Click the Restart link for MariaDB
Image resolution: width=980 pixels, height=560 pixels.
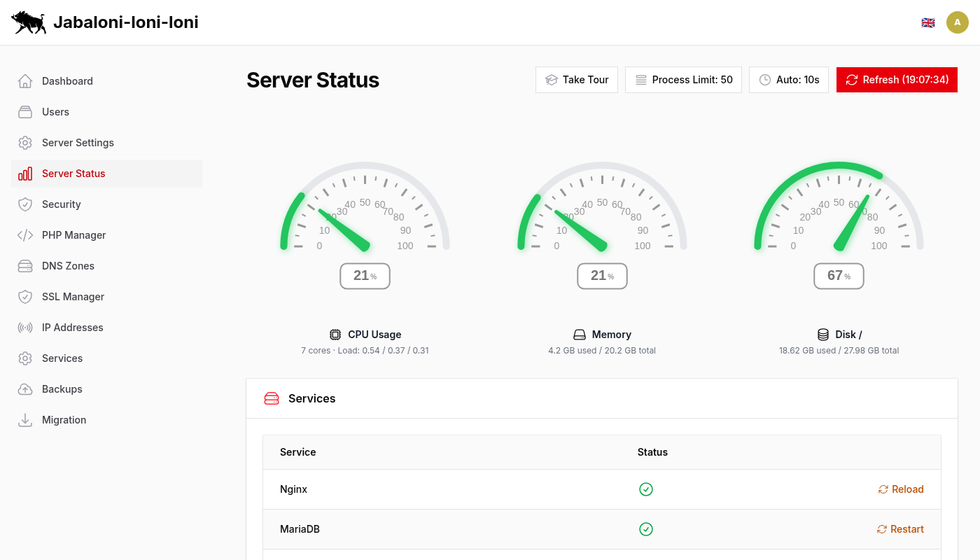pos(901,529)
